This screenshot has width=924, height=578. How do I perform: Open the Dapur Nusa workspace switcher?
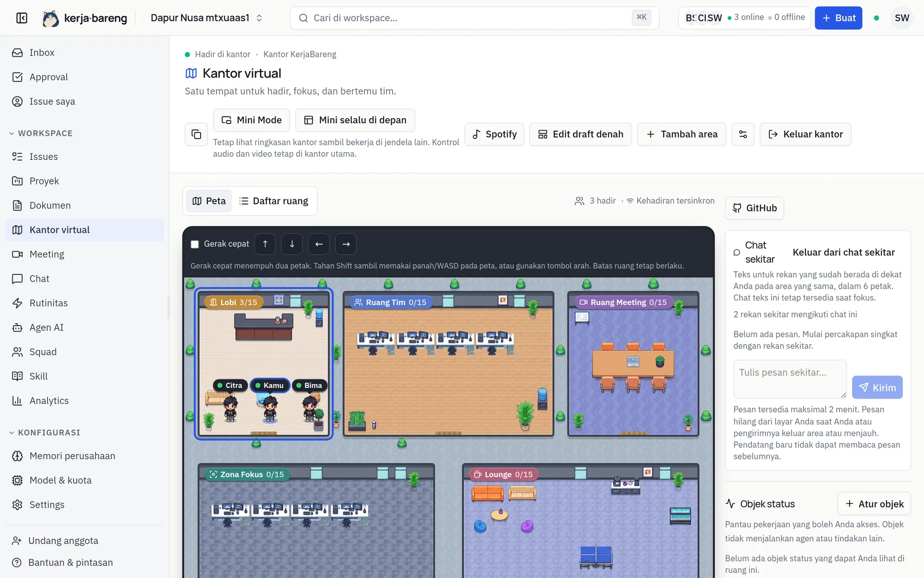click(207, 18)
